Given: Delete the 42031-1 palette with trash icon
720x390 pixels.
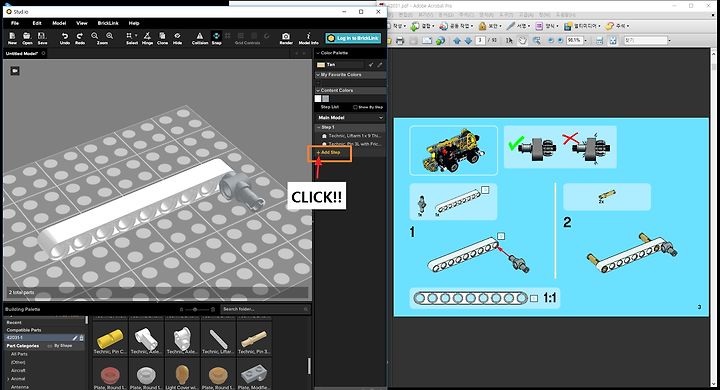Looking at the screenshot, I should [x=82, y=338].
